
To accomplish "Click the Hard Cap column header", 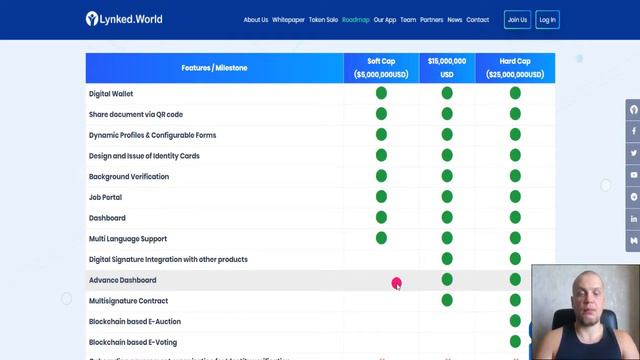I will tap(515, 68).
